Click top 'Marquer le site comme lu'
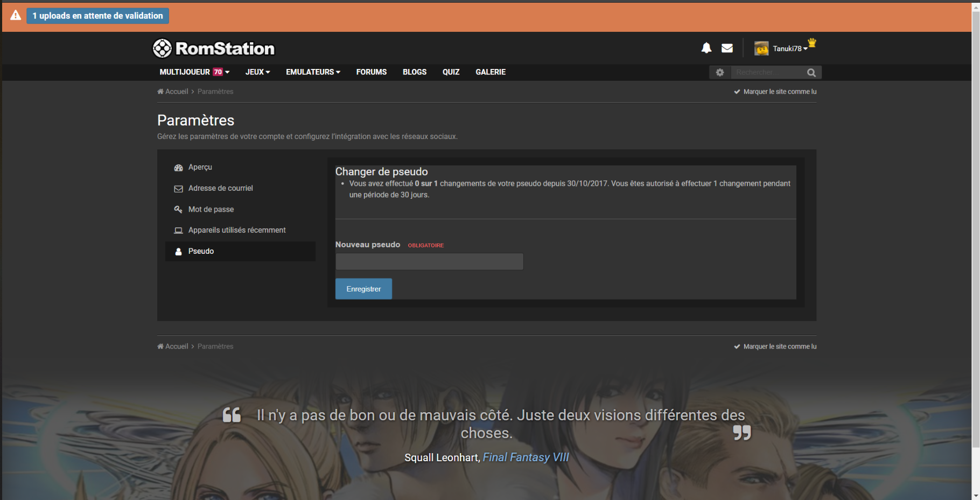Image resolution: width=980 pixels, height=500 pixels. tap(775, 92)
